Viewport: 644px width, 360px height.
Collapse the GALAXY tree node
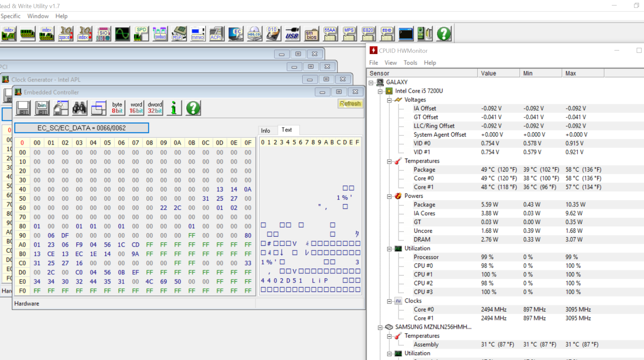(x=371, y=82)
